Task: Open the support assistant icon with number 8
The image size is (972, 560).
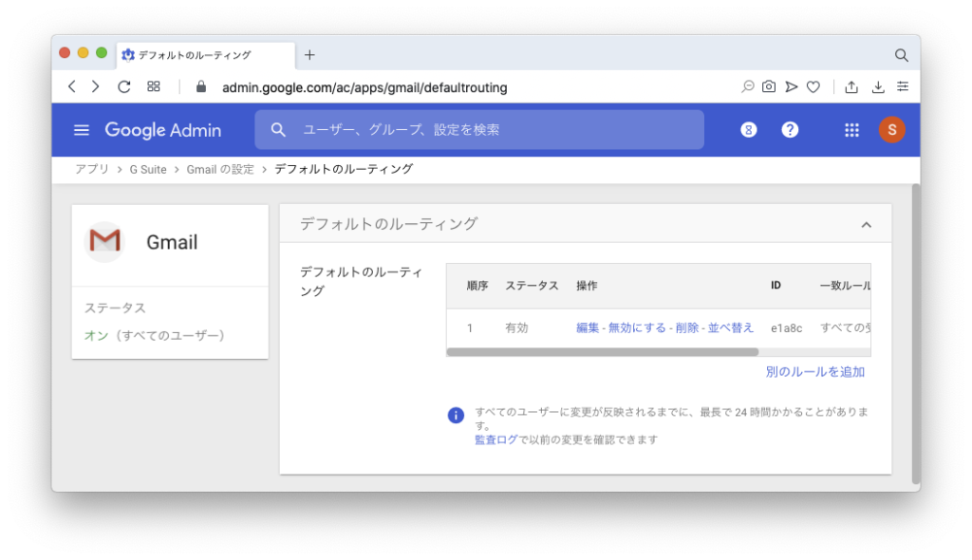Action: [x=748, y=130]
